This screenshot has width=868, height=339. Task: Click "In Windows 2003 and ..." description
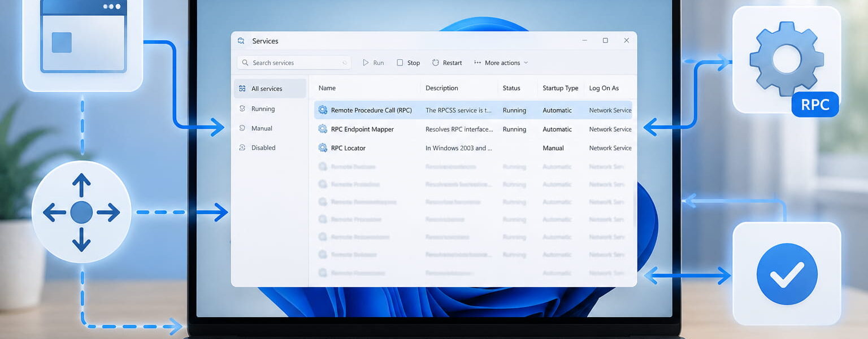(x=459, y=148)
